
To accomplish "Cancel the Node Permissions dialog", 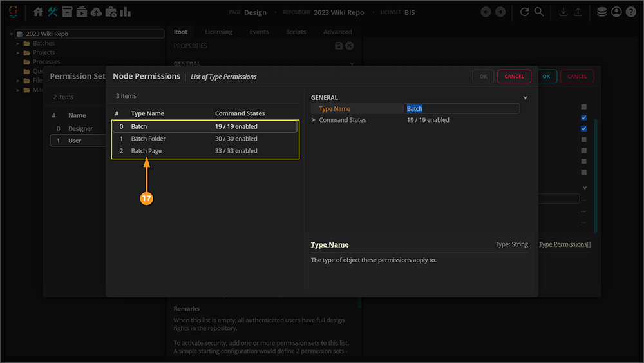I will pyautogui.click(x=514, y=76).
